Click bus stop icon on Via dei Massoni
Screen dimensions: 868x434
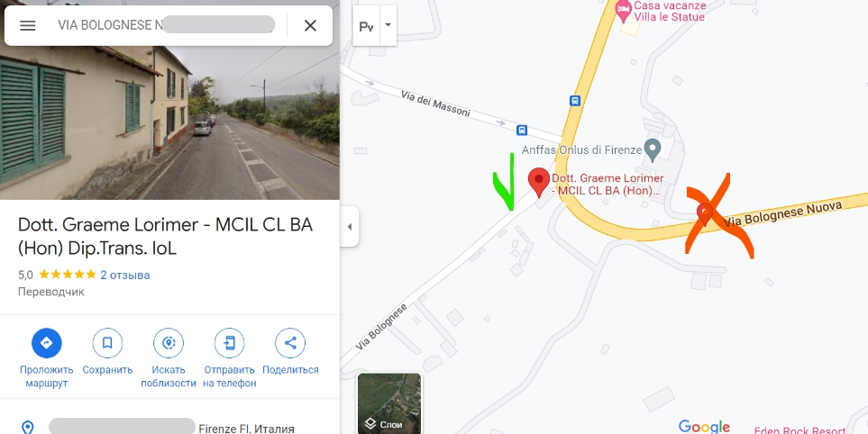[522, 131]
